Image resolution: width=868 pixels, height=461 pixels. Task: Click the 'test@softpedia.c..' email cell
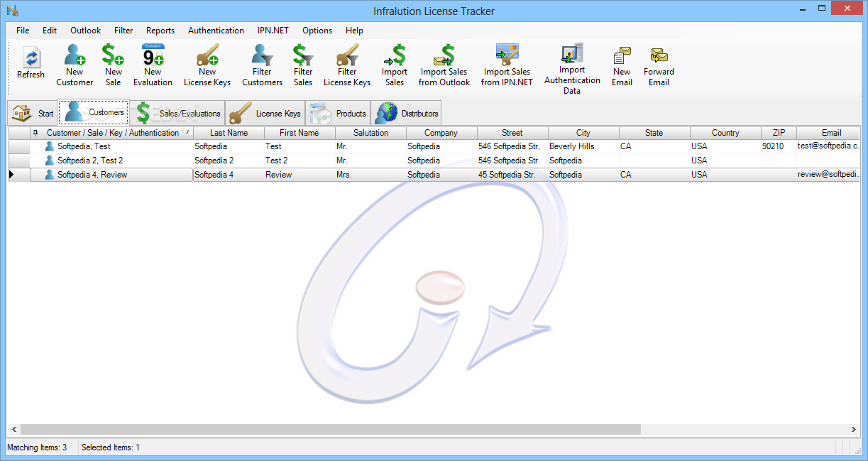[x=828, y=146]
